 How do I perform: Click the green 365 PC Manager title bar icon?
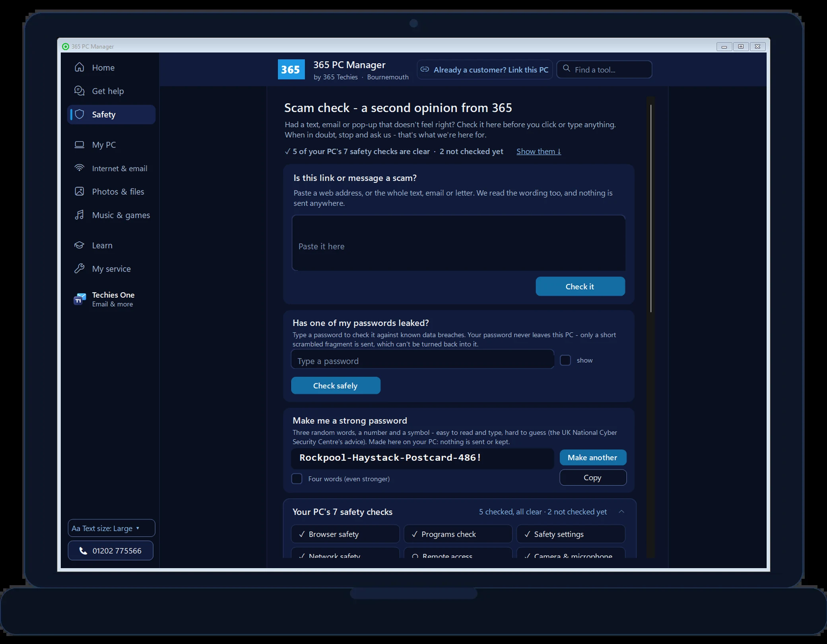pyautogui.click(x=66, y=47)
